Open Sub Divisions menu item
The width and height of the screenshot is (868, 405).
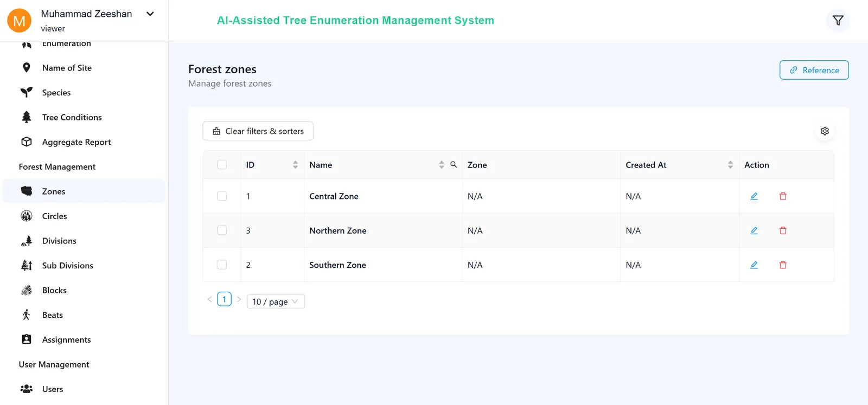coord(84,266)
